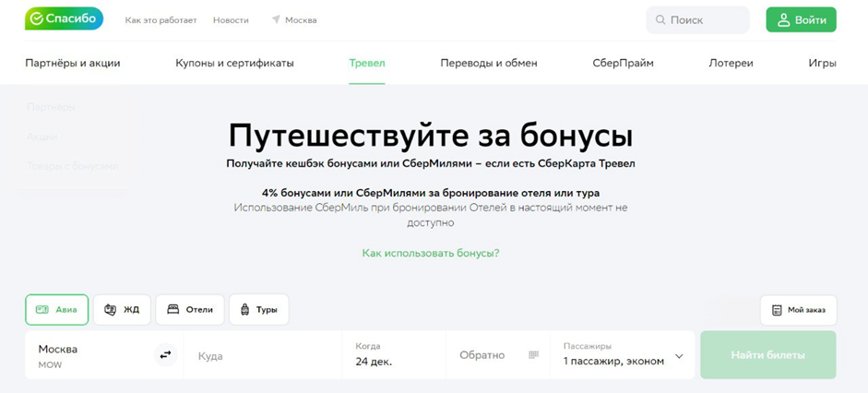Click the Путешествуйте за бонусы heading
Screen dimensions: 868x393
coord(431,137)
